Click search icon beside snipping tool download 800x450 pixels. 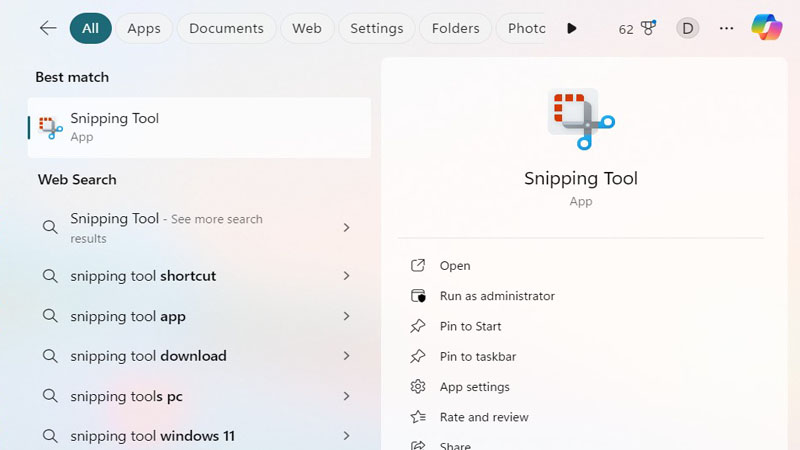tap(50, 356)
